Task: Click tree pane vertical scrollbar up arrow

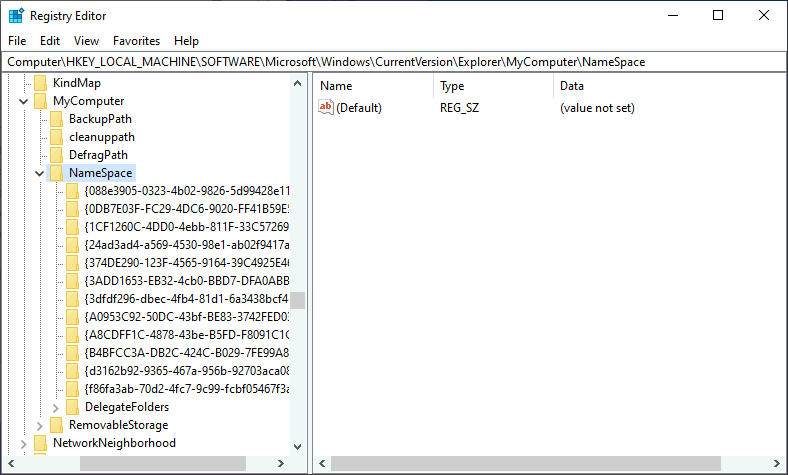Action: [x=298, y=83]
